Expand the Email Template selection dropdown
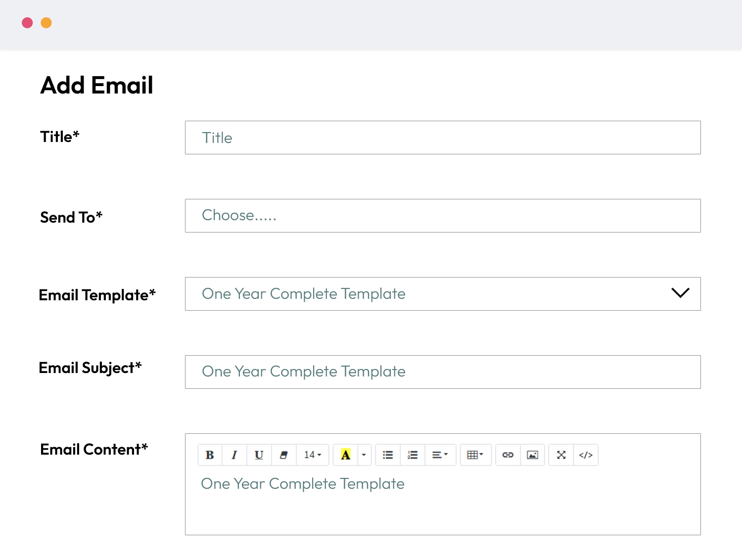Screen dimensions: 742x560 point(680,293)
